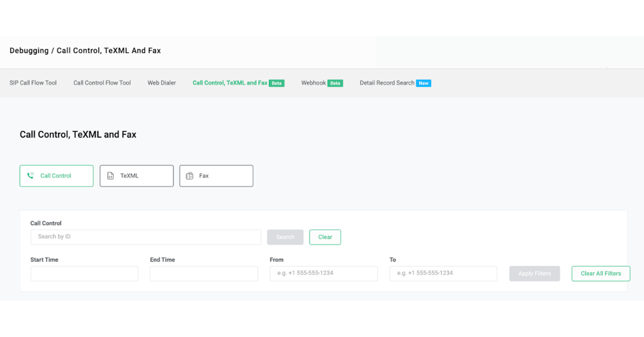644x337 pixels.
Task: Open the SIP Call Flow Tool tab
Action: coord(33,83)
